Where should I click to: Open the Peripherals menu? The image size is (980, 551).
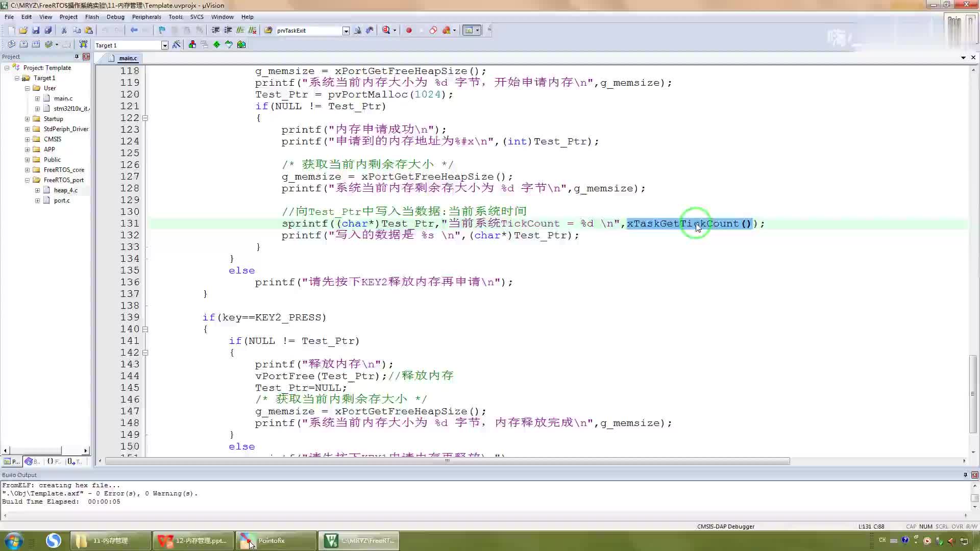146,17
